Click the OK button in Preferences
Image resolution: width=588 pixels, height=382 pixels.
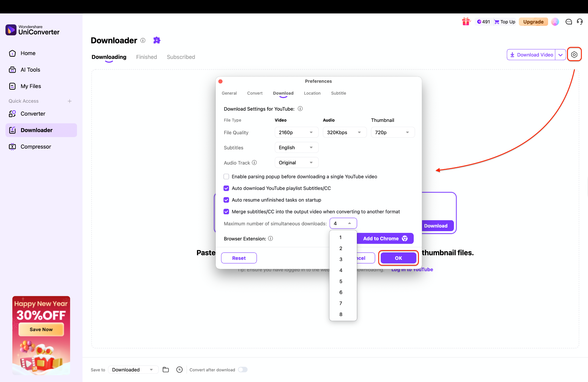click(x=398, y=258)
